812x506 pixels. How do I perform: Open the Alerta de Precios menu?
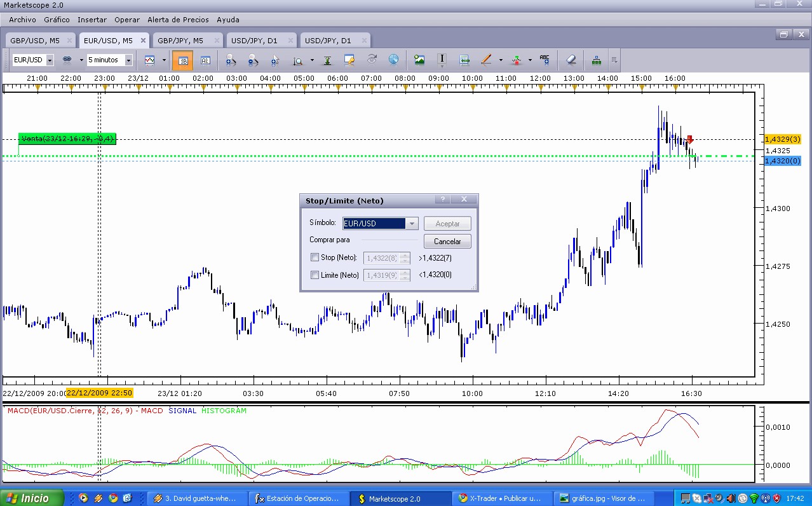(x=178, y=20)
